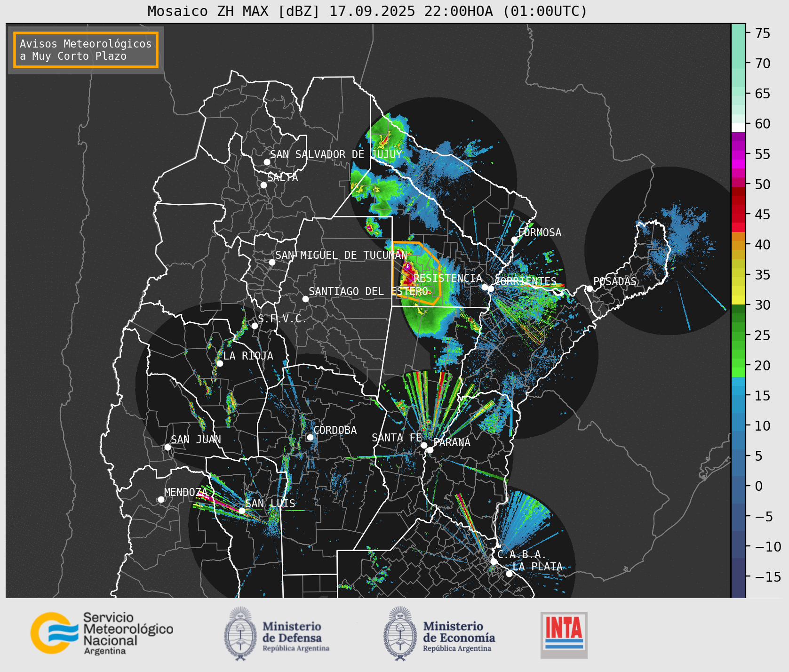Screen dimensions: 789x672
Task: Select the MENDOZA city marker dot
Action: click(161, 499)
